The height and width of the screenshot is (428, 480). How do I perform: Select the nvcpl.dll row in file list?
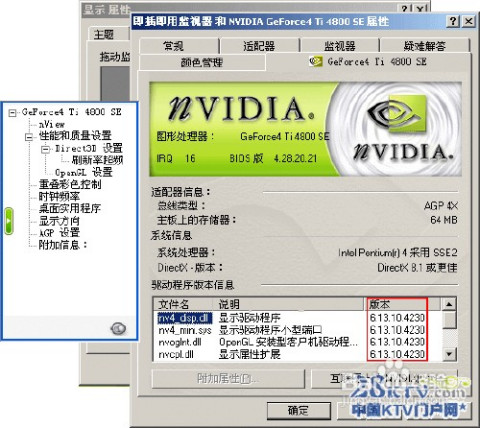coord(292,354)
